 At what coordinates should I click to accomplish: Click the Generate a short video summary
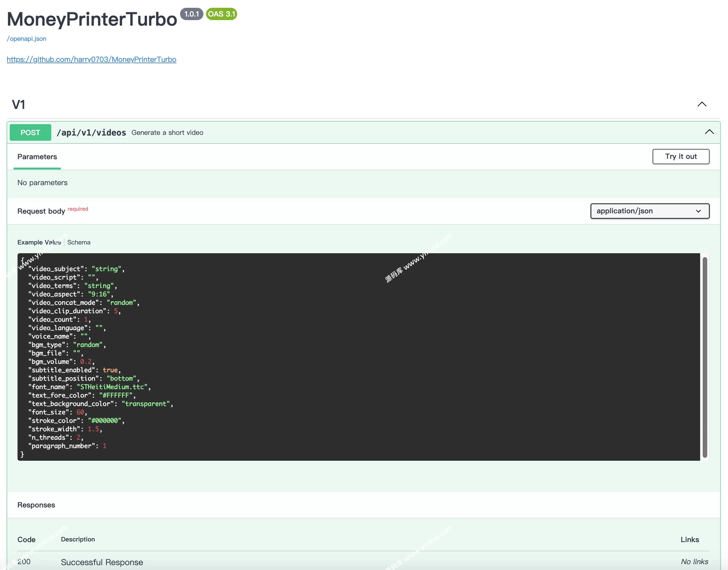(167, 133)
